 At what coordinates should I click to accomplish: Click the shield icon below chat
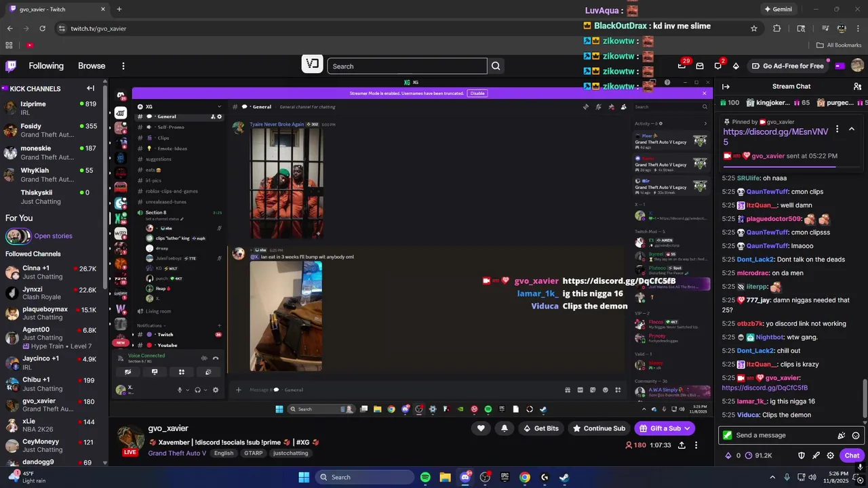801,455
